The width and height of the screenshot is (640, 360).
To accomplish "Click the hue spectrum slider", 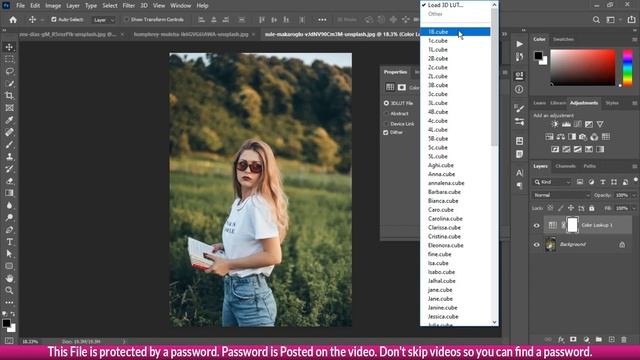I will click(x=627, y=67).
